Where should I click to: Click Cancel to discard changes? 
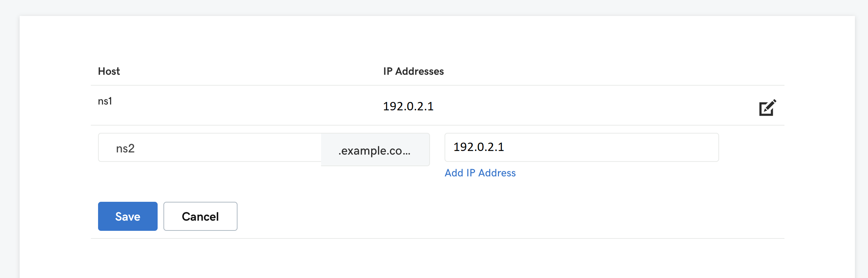click(x=200, y=216)
